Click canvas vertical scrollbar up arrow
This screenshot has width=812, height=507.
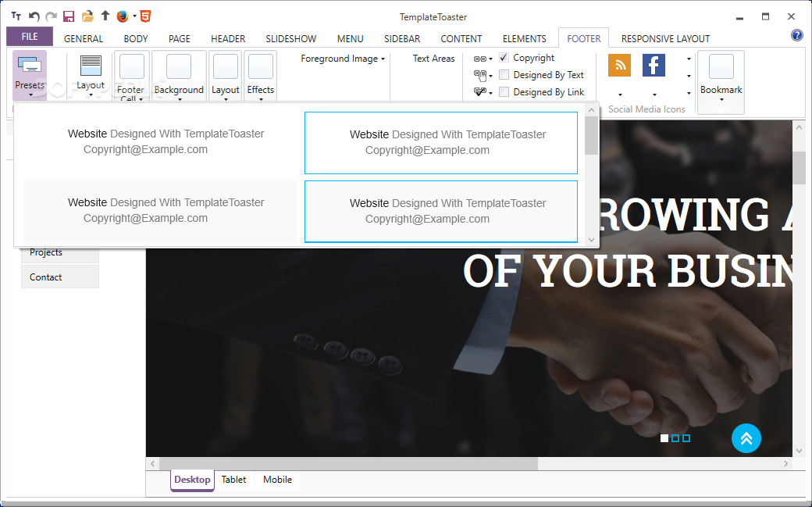[799, 127]
